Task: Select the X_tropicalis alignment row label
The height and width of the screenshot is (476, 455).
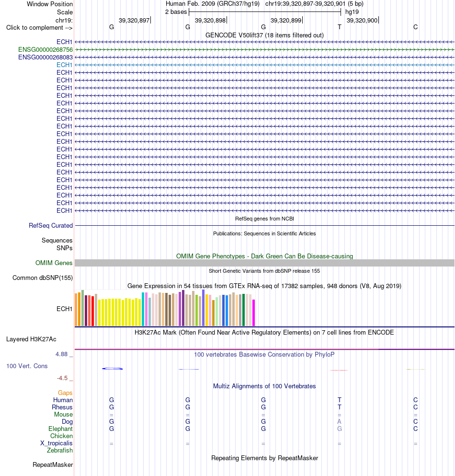Action: pos(57,443)
